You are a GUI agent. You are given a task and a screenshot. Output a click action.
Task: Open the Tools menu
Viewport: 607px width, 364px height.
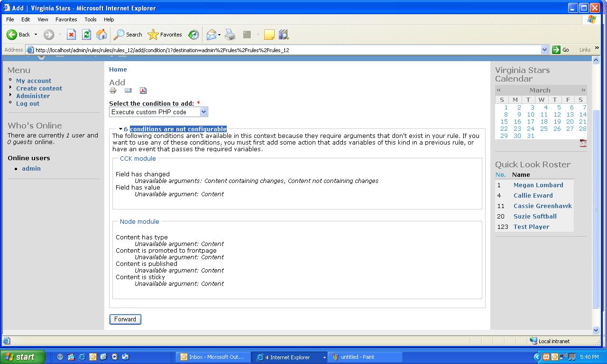click(x=90, y=19)
